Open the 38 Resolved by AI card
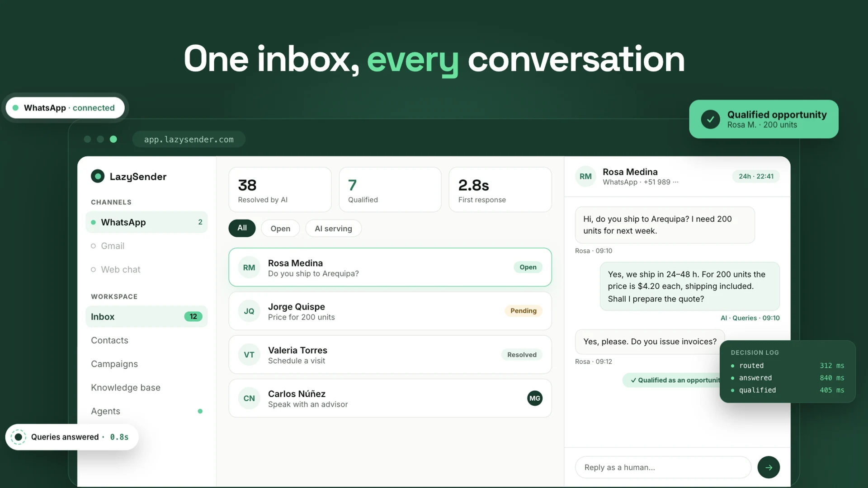Image resolution: width=868 pixels, height=488 pixels. [280, 190]
